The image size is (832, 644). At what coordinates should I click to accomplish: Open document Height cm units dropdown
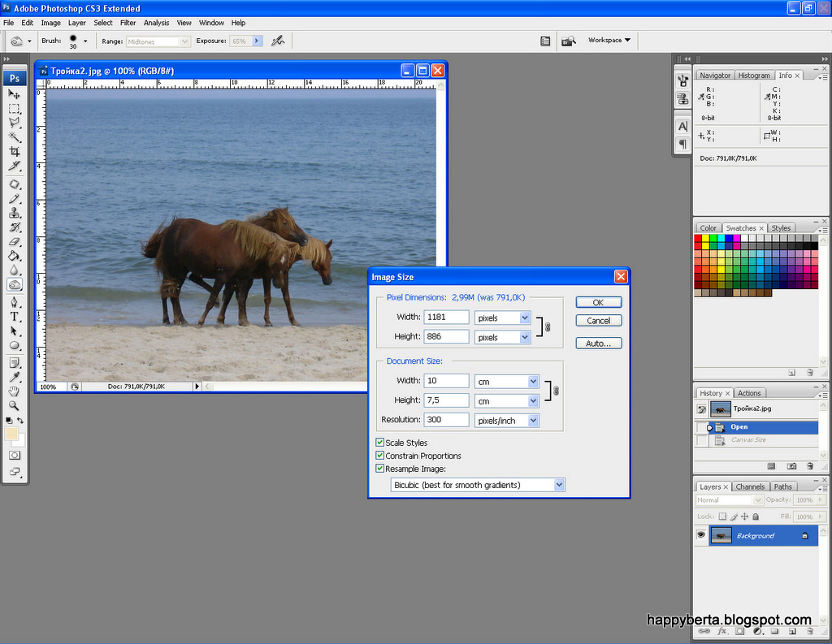[x=533, y=400]
